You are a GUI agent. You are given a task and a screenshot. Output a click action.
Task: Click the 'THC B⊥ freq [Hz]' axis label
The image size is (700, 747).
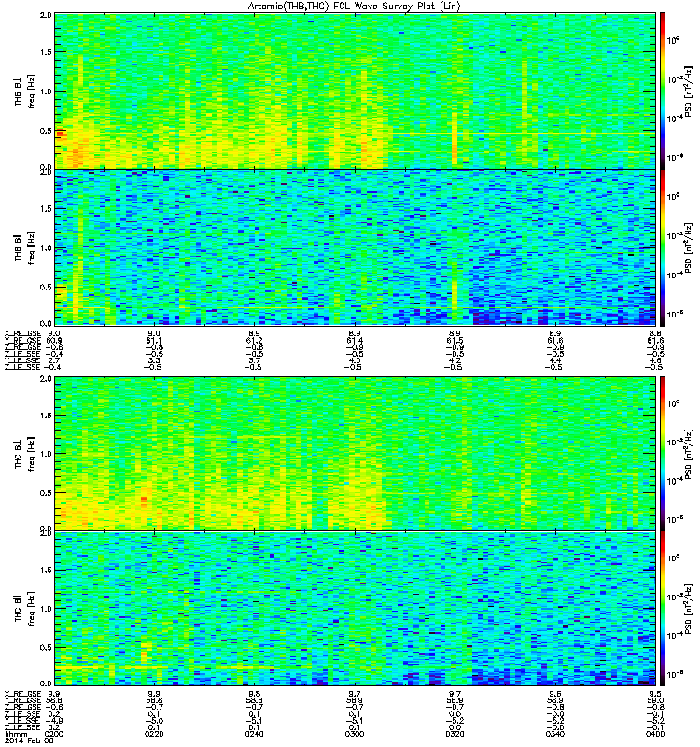pos(25,454)
